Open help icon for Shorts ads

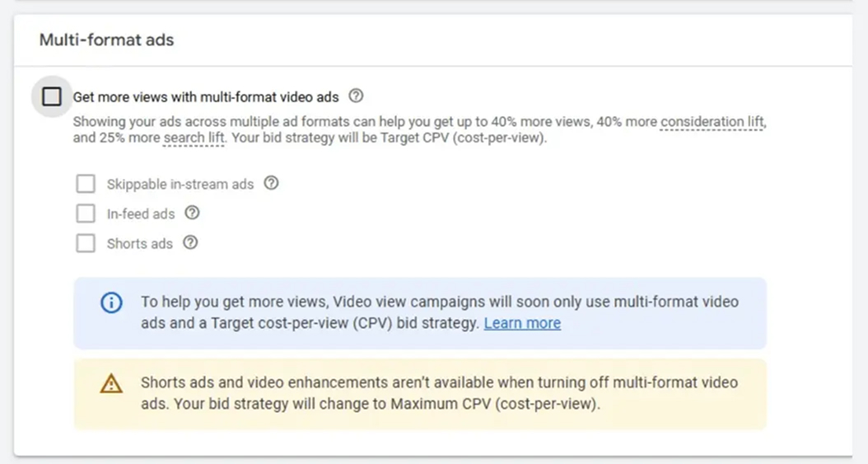[190, 242]
